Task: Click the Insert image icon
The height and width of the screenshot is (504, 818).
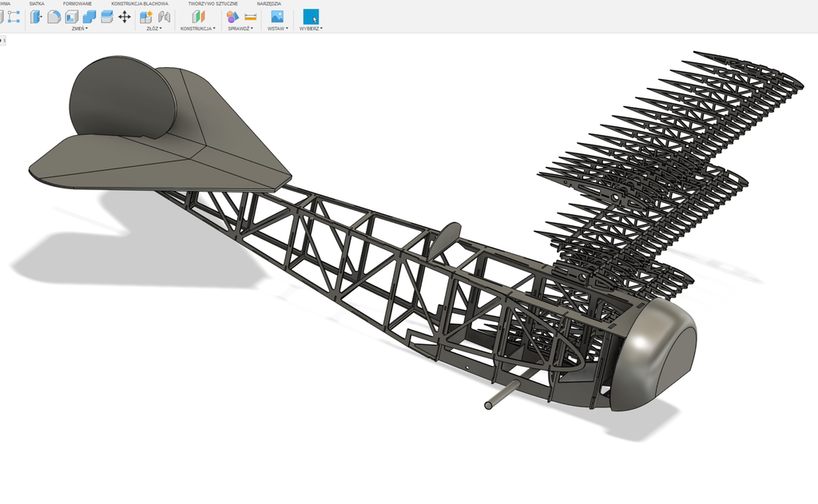Action: 277,17
